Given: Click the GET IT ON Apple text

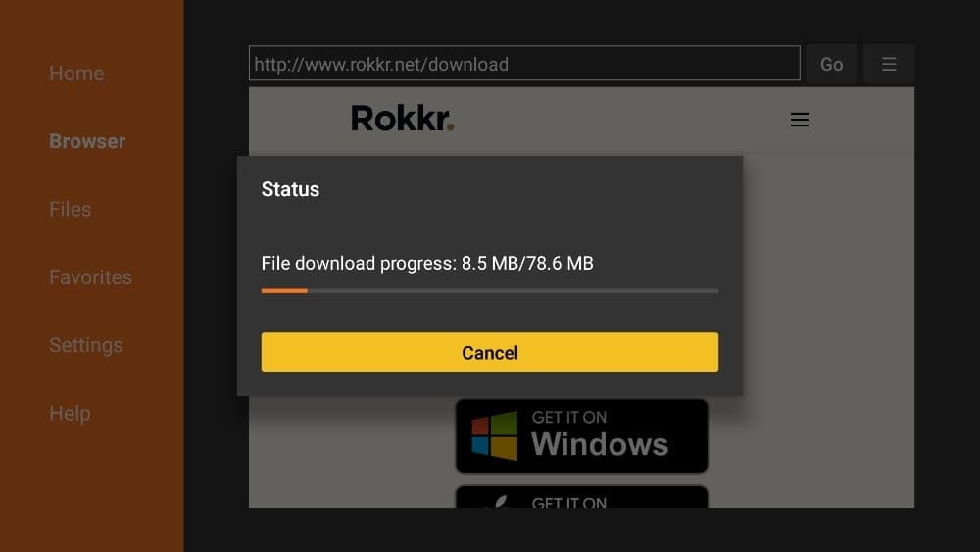Looking at the screenshot, I should (568, 502).
